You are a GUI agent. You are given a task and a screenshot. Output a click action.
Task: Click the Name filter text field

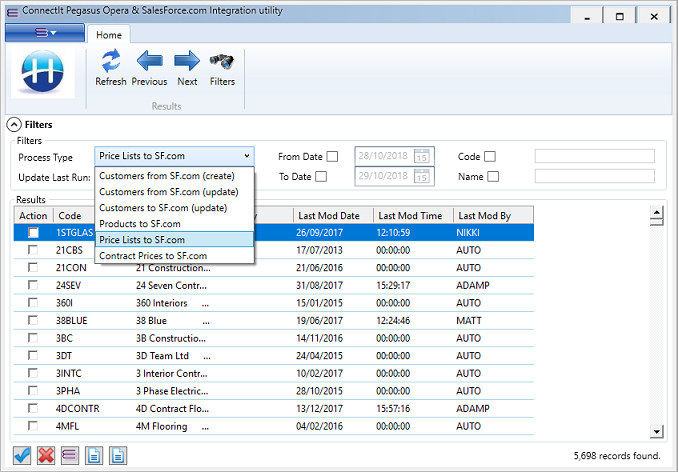[594, 176]
